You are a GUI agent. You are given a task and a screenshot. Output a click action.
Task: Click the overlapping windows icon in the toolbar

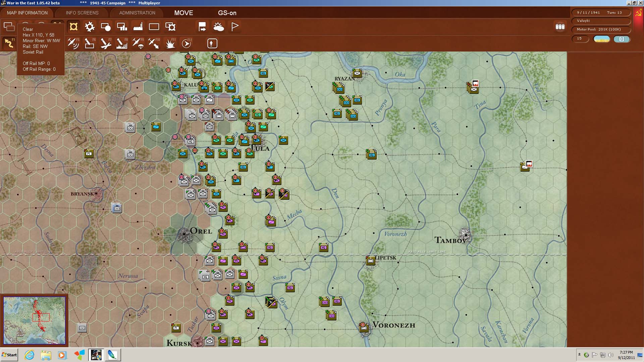(x=9, y=26)
